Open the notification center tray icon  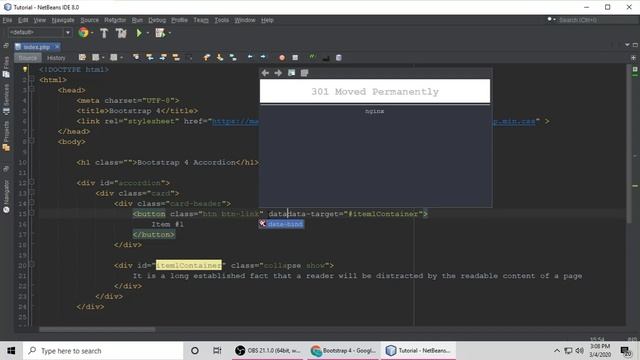(x=625, y=351)
